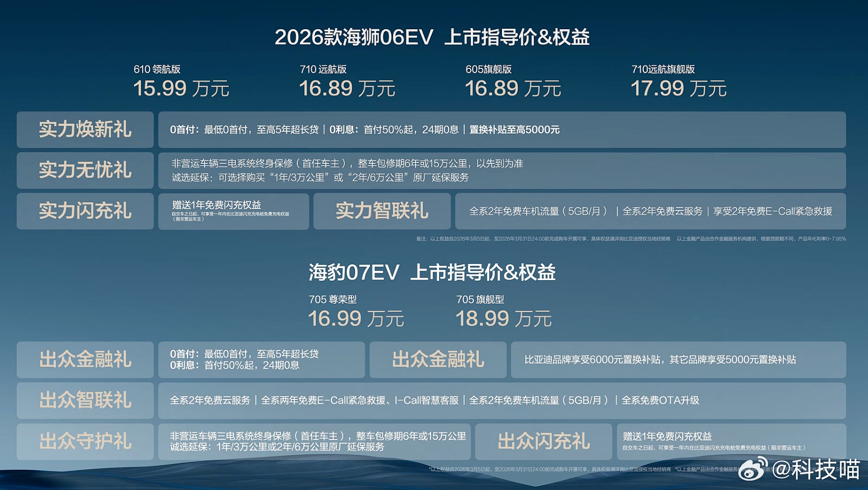
Task: Click the '实力焕新礼' label box
Action: pyautogui.click(x=85, y=130)
